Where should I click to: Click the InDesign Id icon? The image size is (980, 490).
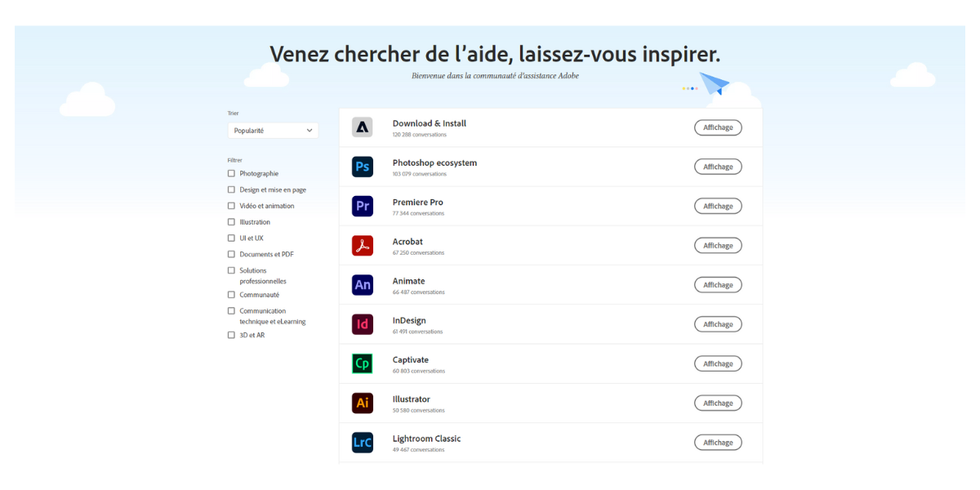363,324
